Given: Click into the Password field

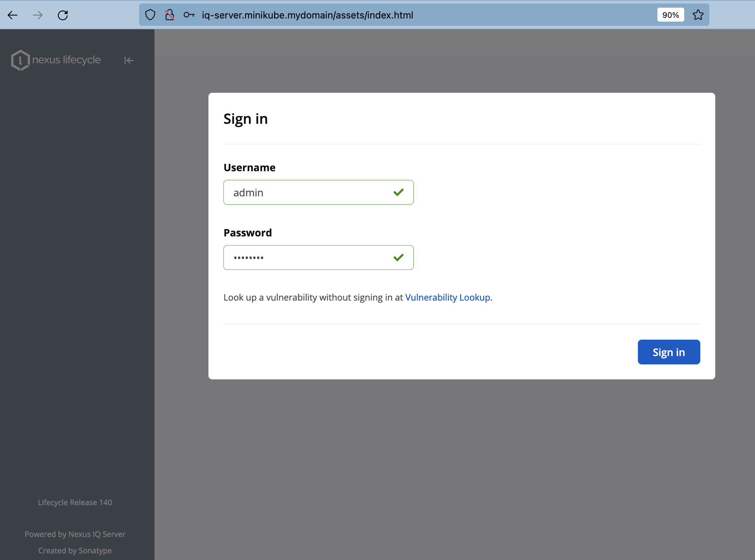Looking at the screenshot, I should (307, 258).
